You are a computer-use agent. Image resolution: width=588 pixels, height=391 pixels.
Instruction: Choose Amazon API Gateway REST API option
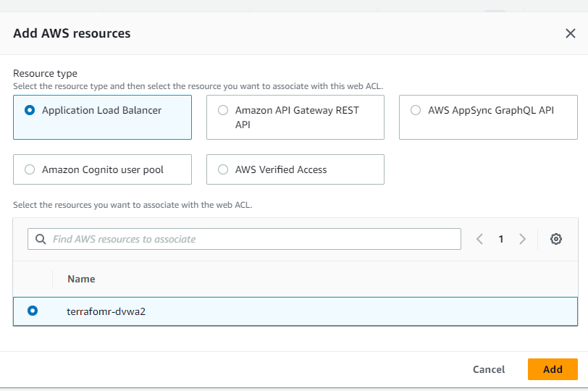click(295, 117)
